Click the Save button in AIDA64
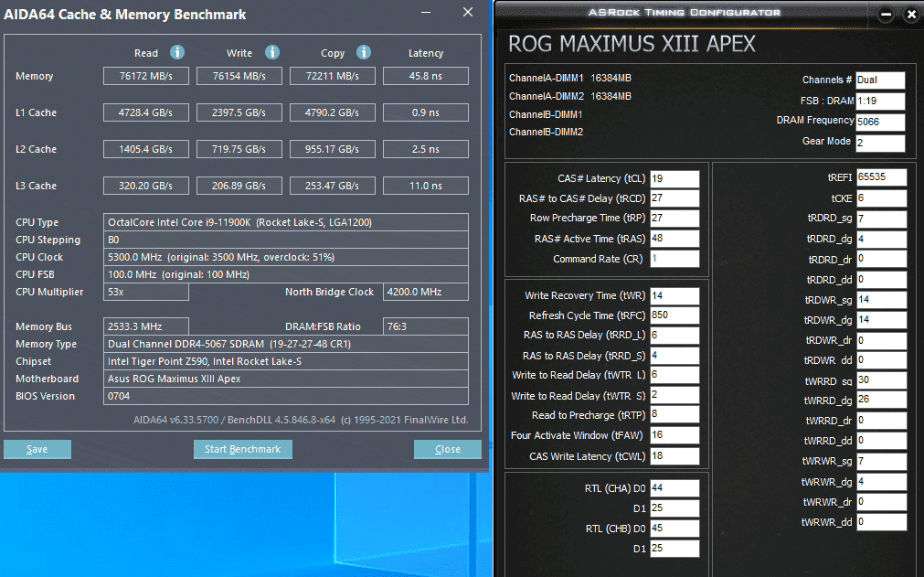 (37, 449)
